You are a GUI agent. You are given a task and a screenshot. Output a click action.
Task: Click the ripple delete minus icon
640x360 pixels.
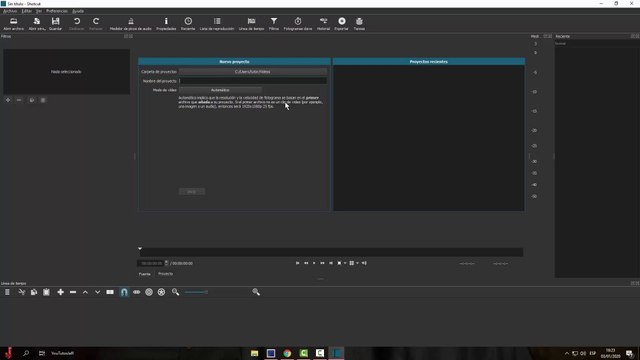click(x=73, y=292)
